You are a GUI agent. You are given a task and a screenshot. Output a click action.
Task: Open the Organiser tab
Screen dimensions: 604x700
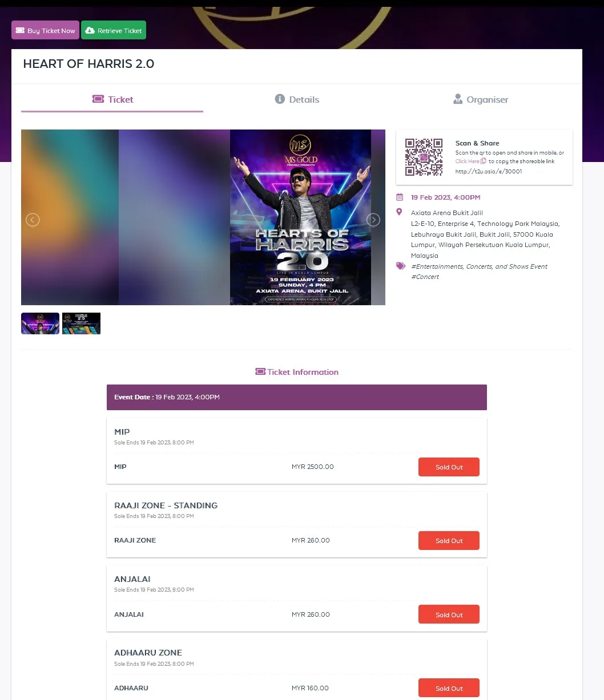click(480, 99)
